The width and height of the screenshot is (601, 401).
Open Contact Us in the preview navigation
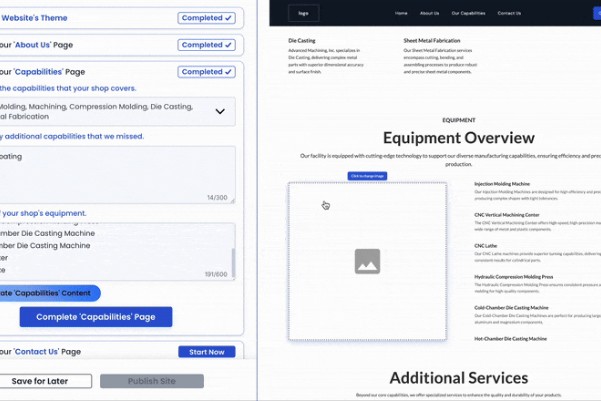(x=509, y=14)
